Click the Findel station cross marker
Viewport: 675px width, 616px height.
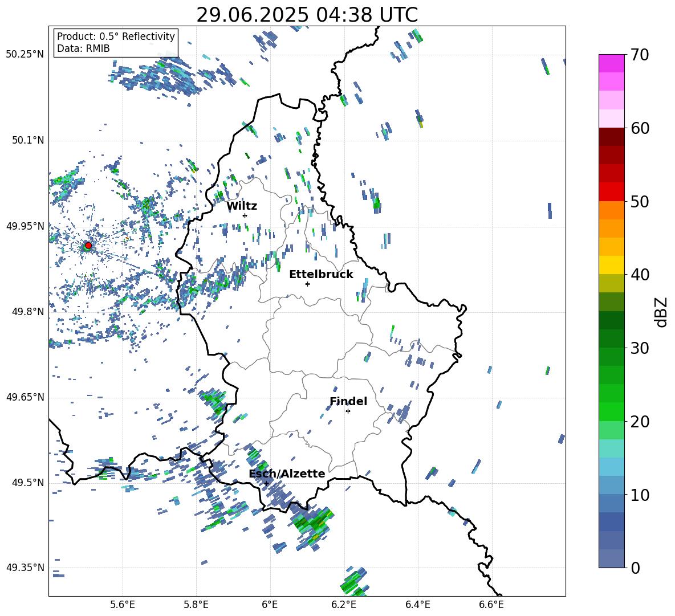[x=348, y=411]
